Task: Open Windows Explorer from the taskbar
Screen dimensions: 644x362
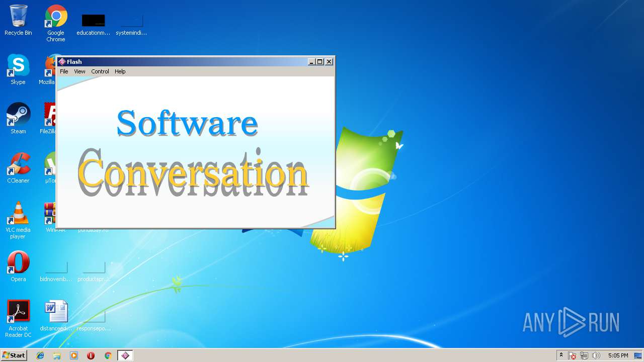Action: (x=57, y=355)
